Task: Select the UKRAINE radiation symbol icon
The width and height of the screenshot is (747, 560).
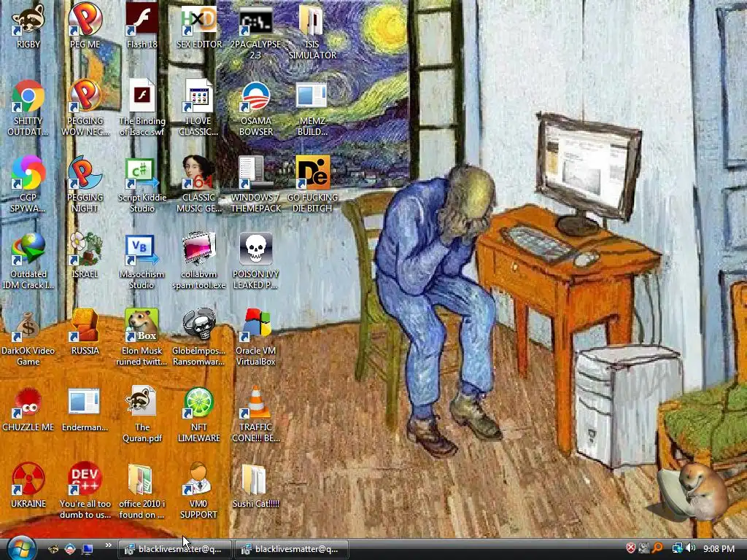Action: (28, 479)
